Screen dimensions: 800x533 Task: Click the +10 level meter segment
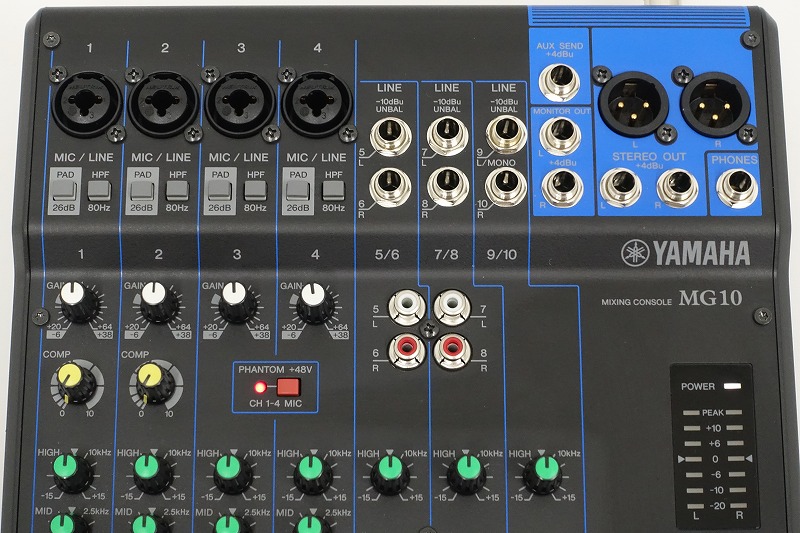[713, 428]
